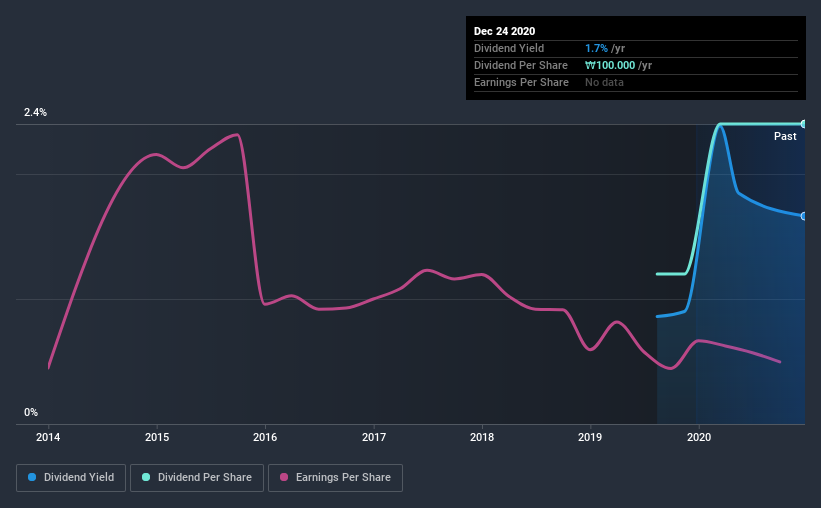Click the teal Dividend Per Share legend dot
The height and width of the screenshot is (508, 821).
146,477
